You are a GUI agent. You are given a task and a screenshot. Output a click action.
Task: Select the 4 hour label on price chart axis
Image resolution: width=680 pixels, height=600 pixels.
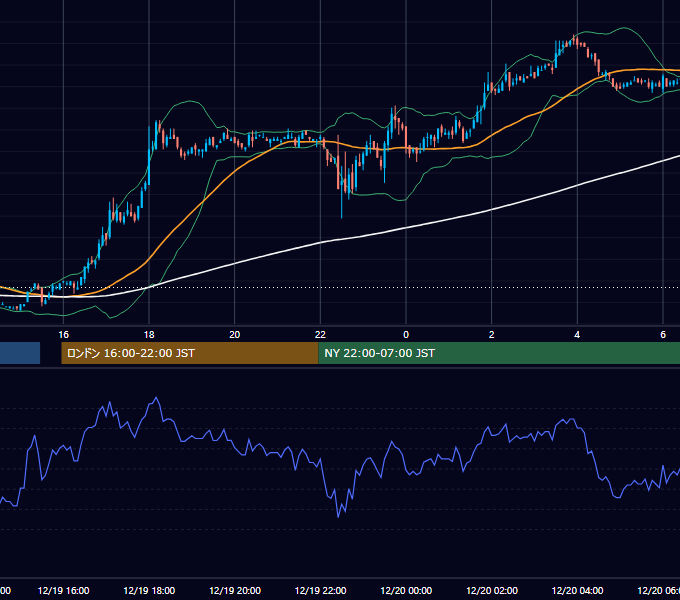577,335
